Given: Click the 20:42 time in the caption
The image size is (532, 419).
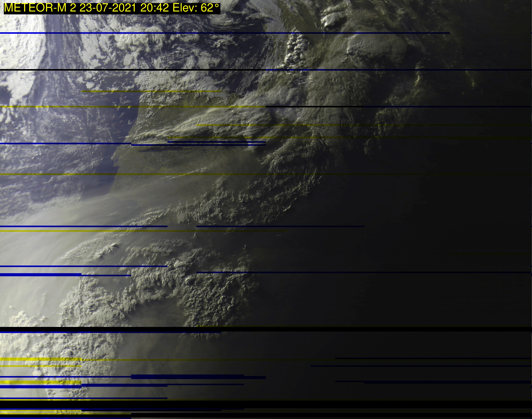Looking at the screenshot, I should click(154, 8).
